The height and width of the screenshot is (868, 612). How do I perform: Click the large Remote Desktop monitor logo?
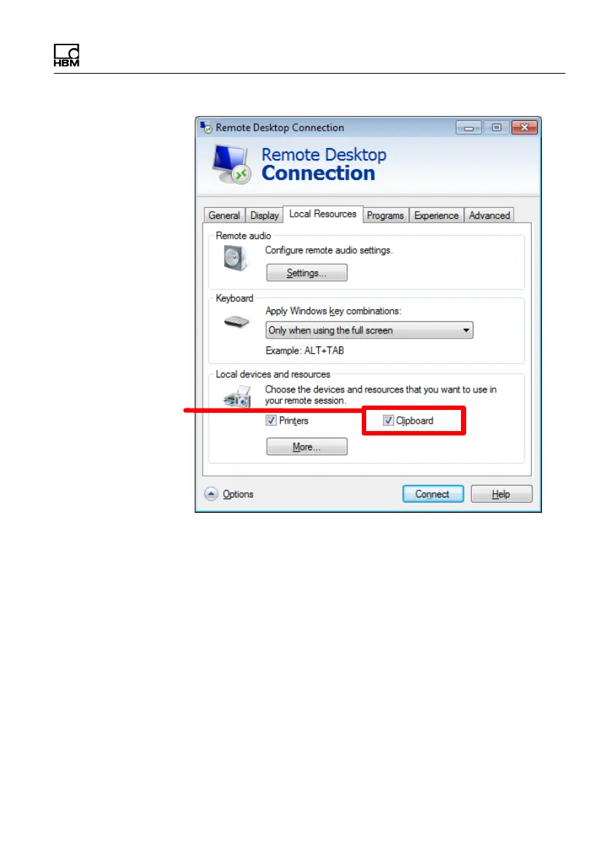[x=232, y=164]
